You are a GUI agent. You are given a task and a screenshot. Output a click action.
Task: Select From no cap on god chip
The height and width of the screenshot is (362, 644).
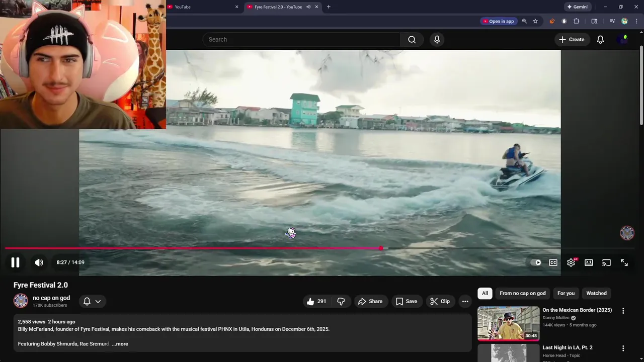pyautogui.click(x=522, y=293)
